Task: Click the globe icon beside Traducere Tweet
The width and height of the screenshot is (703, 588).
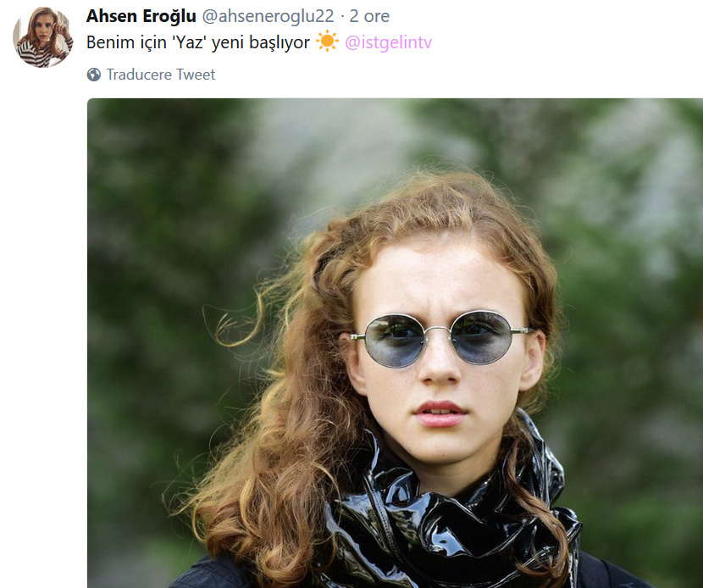Action: [94, 75]
